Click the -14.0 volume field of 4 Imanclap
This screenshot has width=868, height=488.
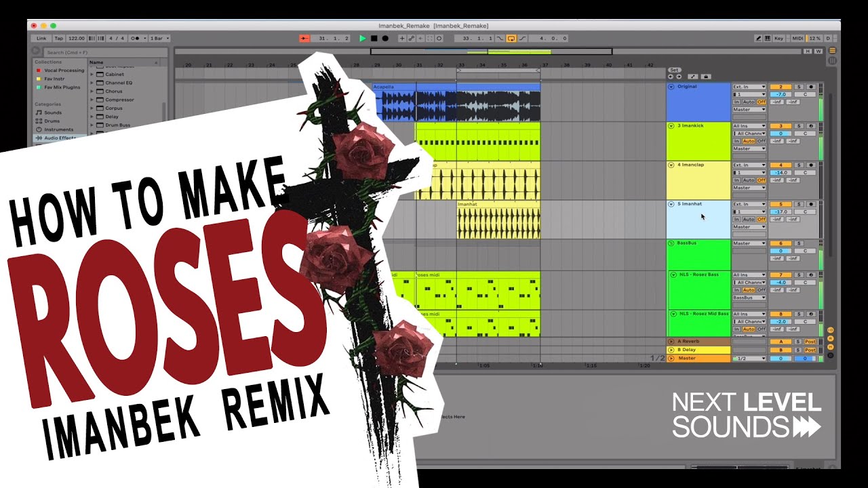(781, 173)
